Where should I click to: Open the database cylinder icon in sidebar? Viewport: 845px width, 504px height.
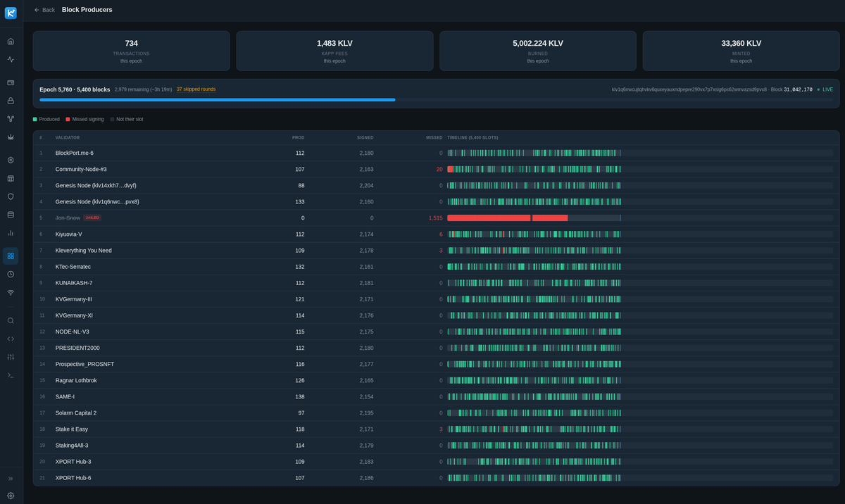click(x=11, y=215)
